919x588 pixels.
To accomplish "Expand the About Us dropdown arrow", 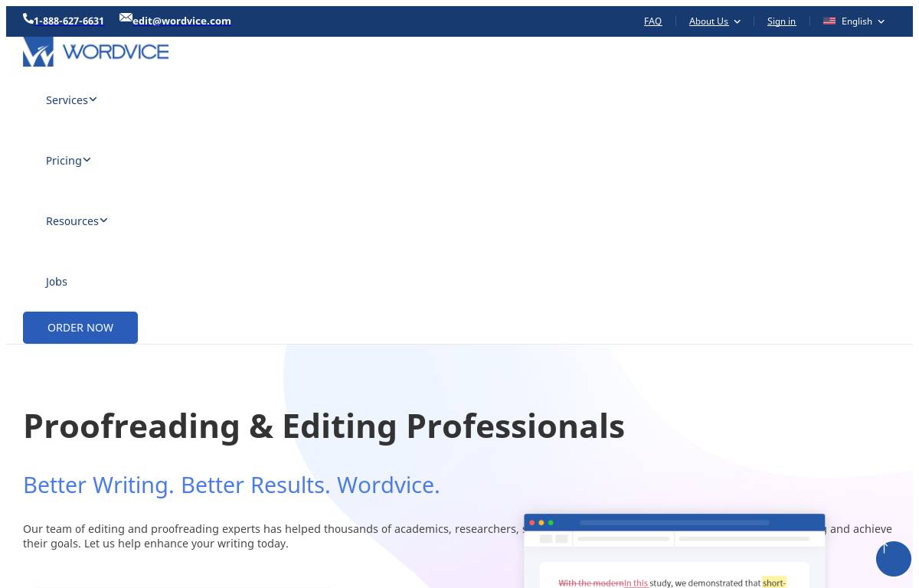I will pos(737,21).
